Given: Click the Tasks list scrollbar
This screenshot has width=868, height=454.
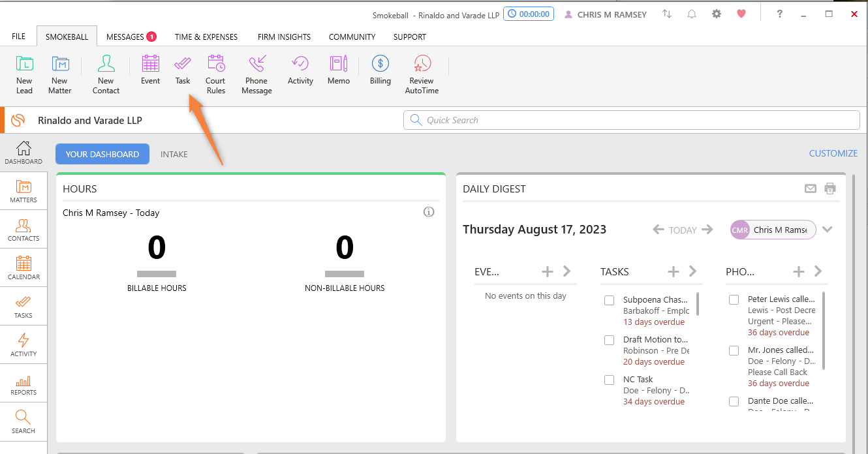Looking at the screenshot, I should 698,304.
